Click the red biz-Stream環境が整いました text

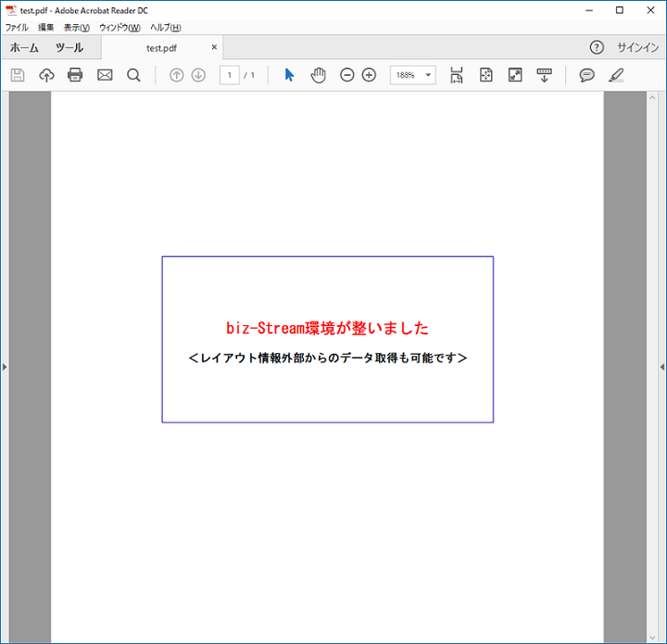tap(327, 328)
